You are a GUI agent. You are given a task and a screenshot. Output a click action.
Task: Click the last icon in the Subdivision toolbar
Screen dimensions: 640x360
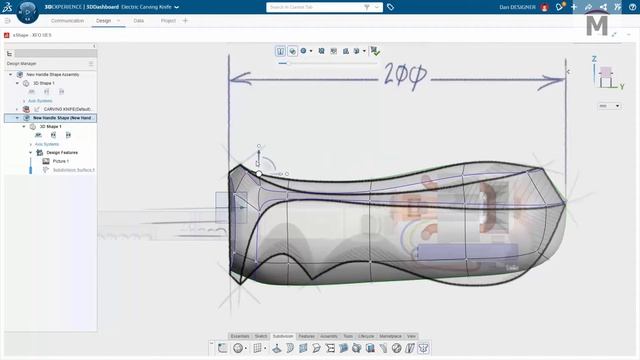click(423, 348)
